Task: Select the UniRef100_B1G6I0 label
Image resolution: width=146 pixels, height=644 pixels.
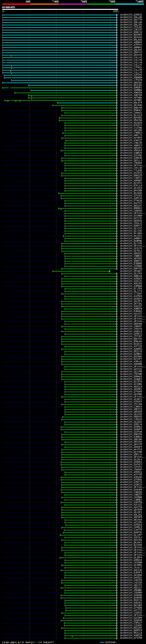Action: pyautogui.click(x=131, y=344)
